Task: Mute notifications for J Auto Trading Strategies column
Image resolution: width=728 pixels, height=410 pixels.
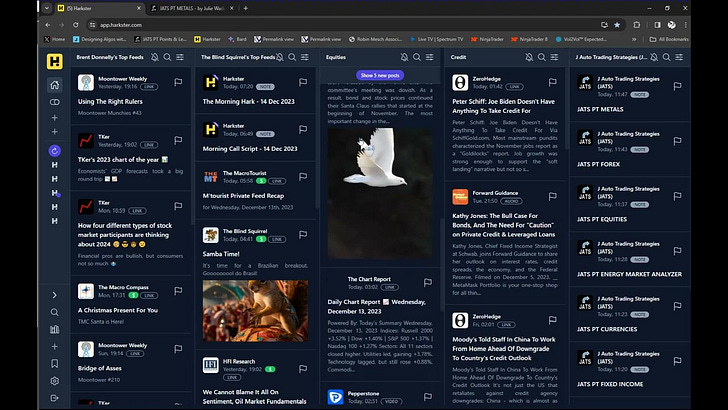Action: tap(654, 57)
